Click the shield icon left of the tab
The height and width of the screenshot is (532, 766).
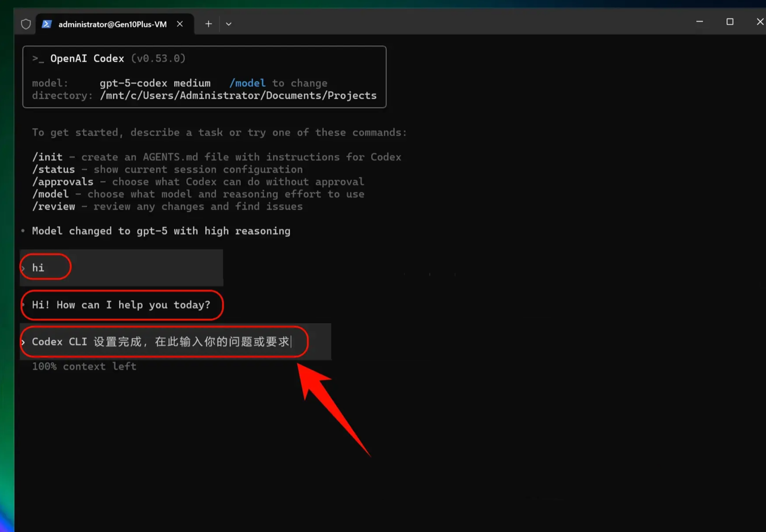click(x=26, y=24)
